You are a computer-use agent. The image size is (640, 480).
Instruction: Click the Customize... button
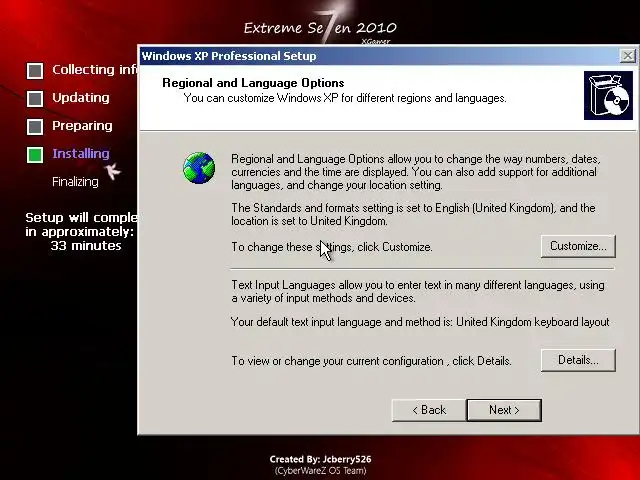pos(578,246)
